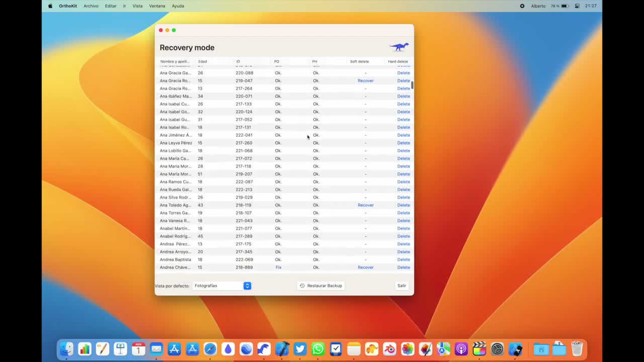This screenshot has width=644, height=362.
Task: Select the Ana Leyva Pérez name cell
Action: coord(176,143)
